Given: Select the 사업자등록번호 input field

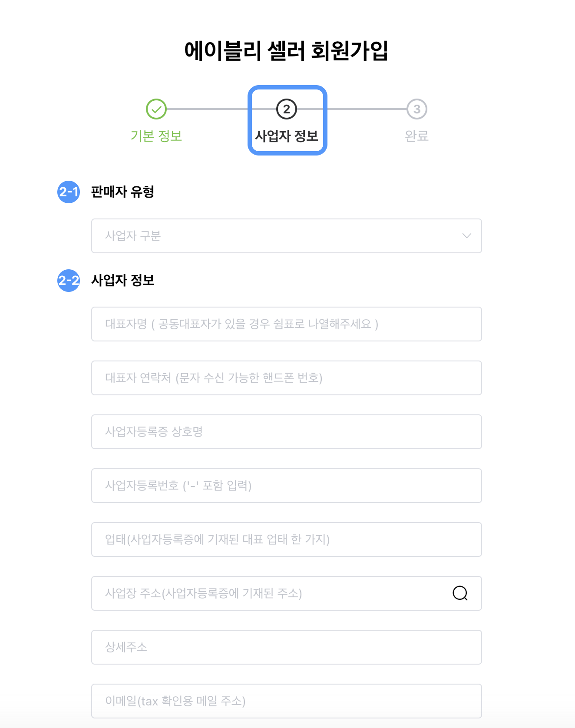Looking at the screenshot, I should click(x=287, y=486).
